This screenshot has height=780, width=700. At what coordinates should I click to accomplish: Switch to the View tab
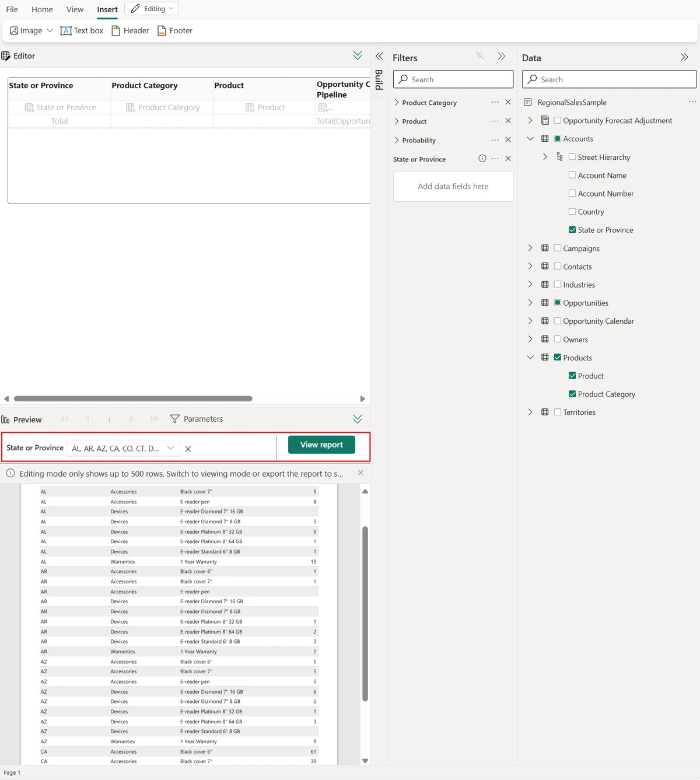tap(75, 9)
